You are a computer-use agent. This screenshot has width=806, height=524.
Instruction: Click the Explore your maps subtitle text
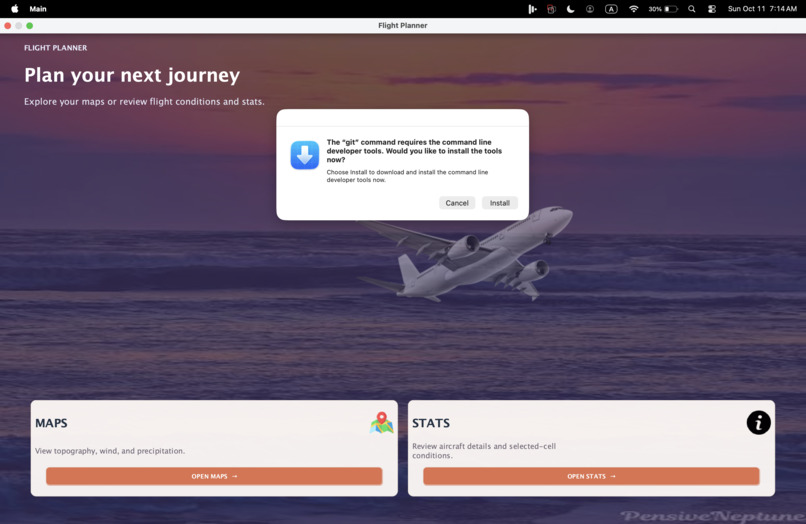point(144,102)
